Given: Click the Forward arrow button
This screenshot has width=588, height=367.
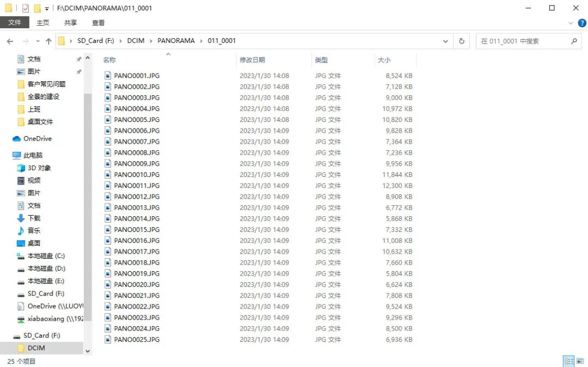Looking at the screenshot, I should [26, 41].
